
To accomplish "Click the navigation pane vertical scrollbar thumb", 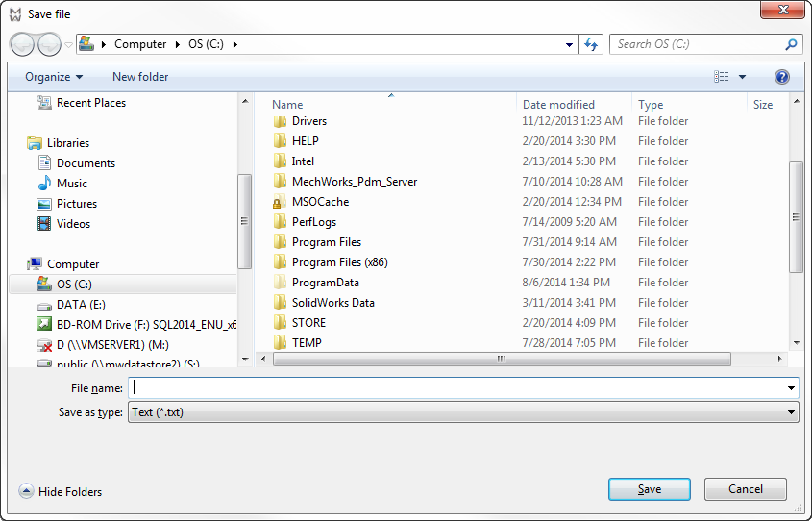I will [245, 221].
